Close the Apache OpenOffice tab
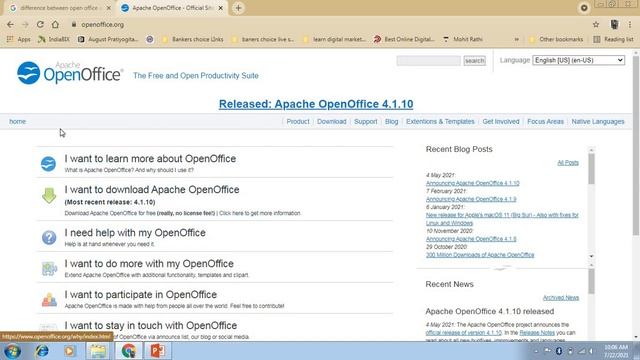This screenshot has width=640, height=360. tap(221, 8)
